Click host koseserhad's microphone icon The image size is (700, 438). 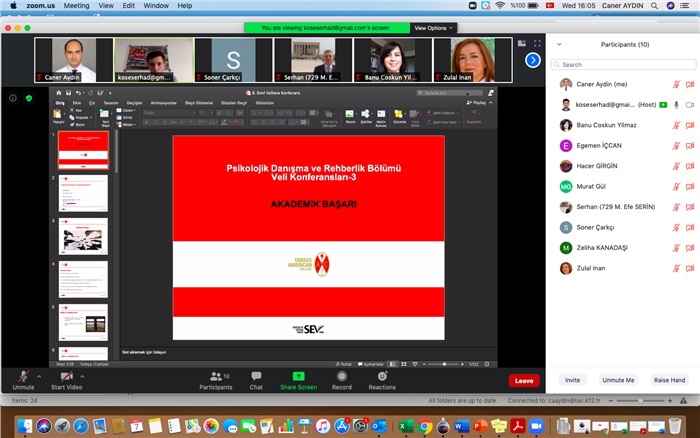tap(676, 105)
